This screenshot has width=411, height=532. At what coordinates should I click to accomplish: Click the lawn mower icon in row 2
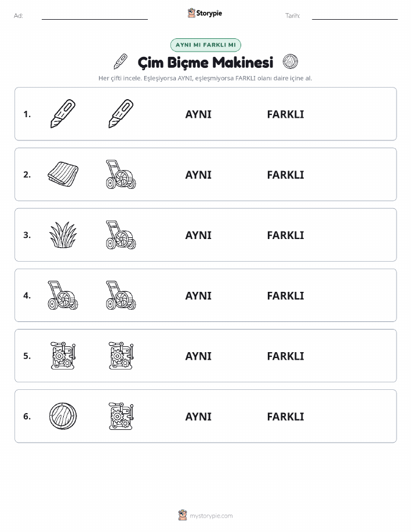pos(121,175)
